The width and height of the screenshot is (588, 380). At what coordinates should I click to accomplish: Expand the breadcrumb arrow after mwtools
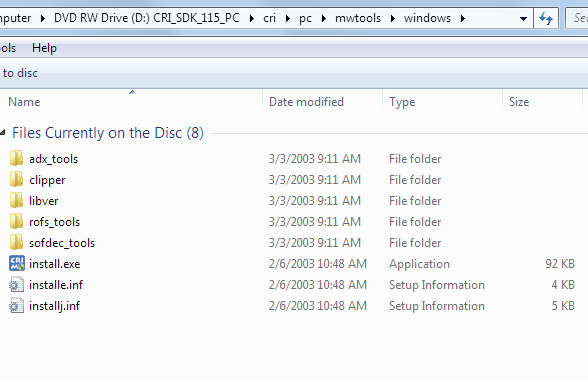[x=393, y=18]
